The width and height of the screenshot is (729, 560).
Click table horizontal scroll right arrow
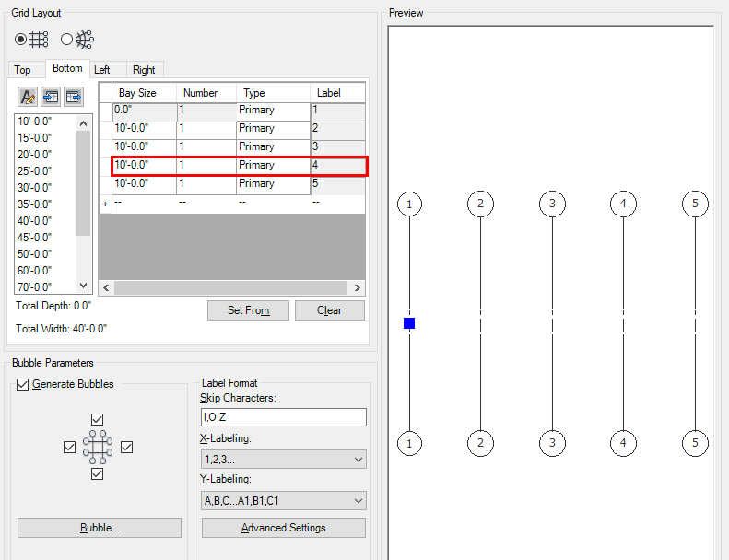tap(357, 287)
